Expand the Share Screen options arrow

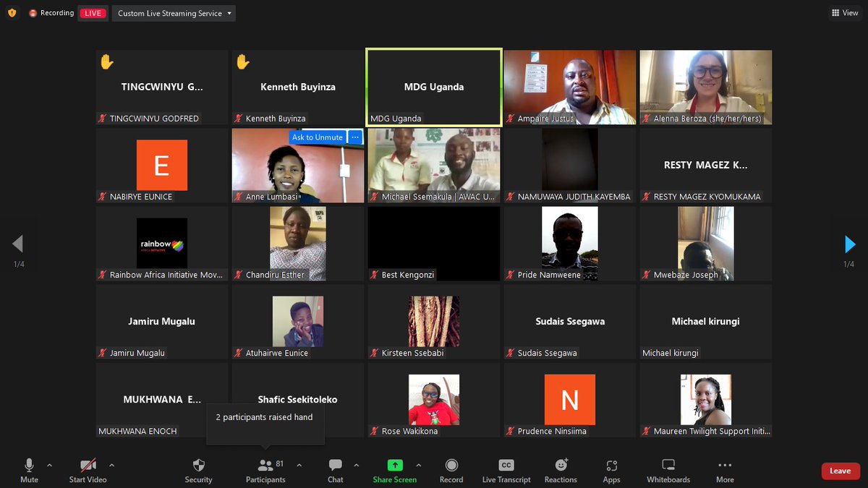pyautogui.click(x=418, y=465)
